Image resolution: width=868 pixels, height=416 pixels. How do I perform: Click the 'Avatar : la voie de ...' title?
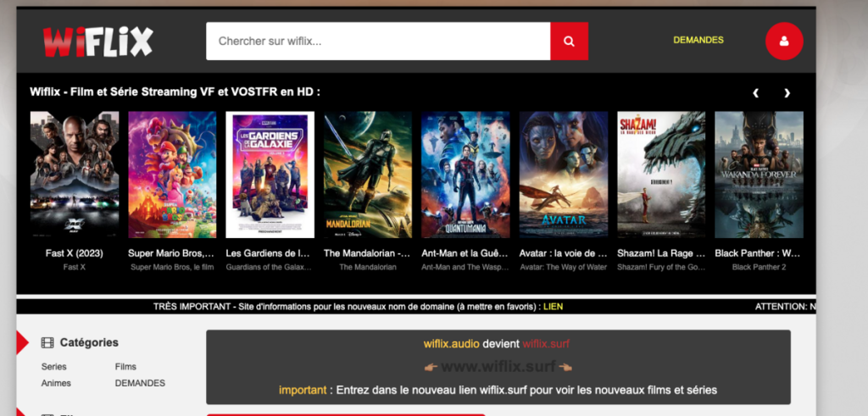pos(564,253)
